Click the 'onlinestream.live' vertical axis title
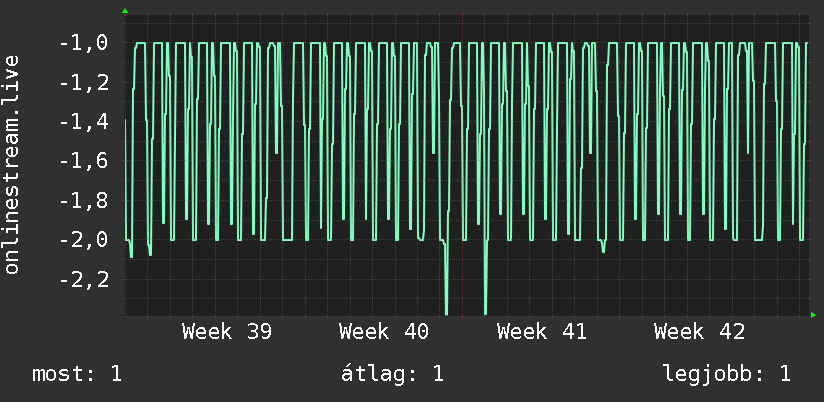 12,164
